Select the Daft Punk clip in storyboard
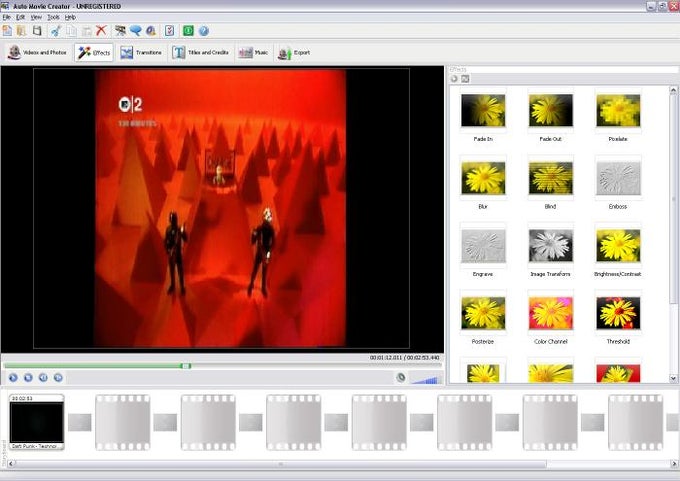 pyautogui.click(x=37, y=422)
